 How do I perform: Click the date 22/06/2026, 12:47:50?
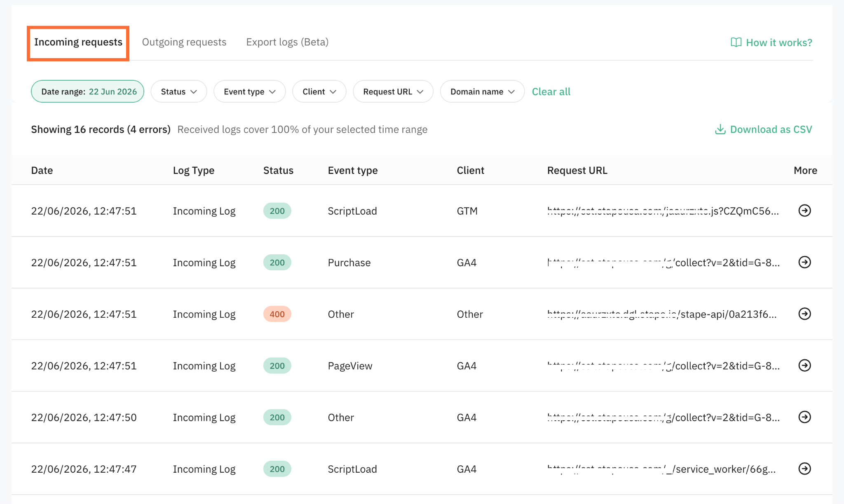(84, 417)
